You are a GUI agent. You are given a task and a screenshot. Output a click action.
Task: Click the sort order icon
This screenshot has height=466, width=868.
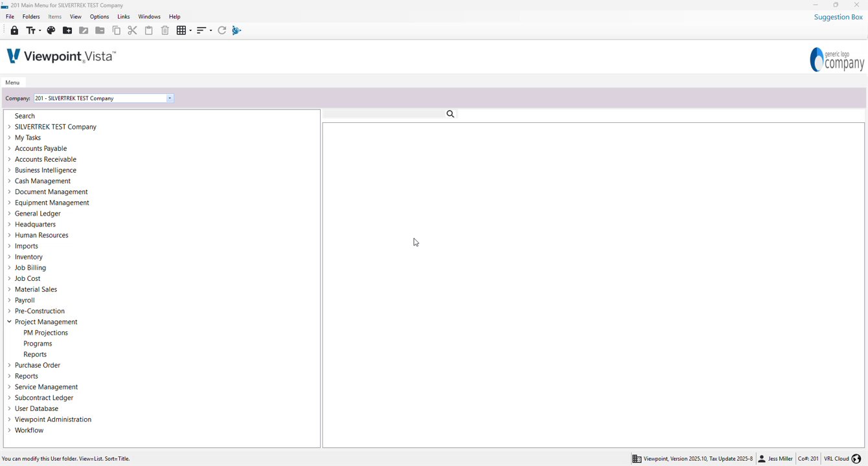click(x=201, y=30)
